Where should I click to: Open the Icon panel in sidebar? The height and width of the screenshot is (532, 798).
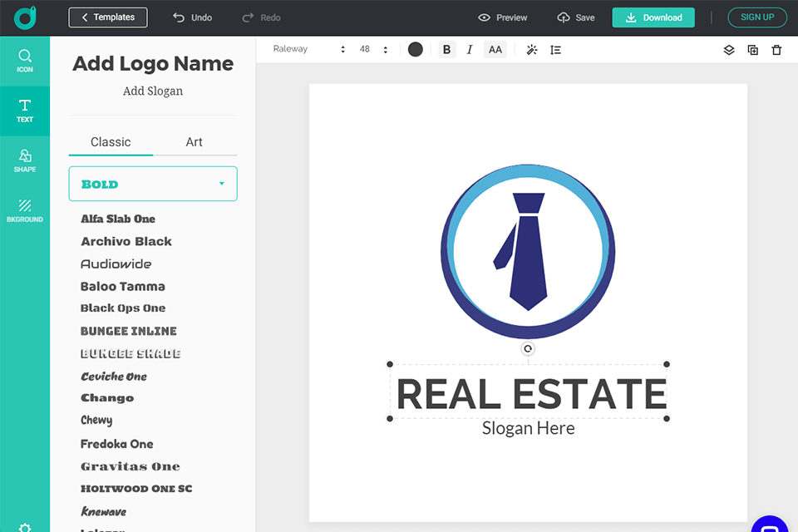pyautogui.click(x=24, y=61)
